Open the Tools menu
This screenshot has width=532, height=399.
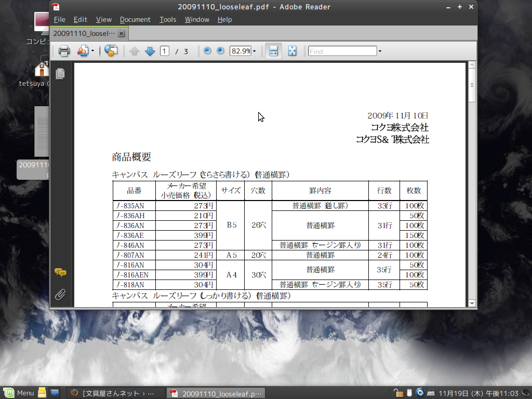click(x=168, y=20)
